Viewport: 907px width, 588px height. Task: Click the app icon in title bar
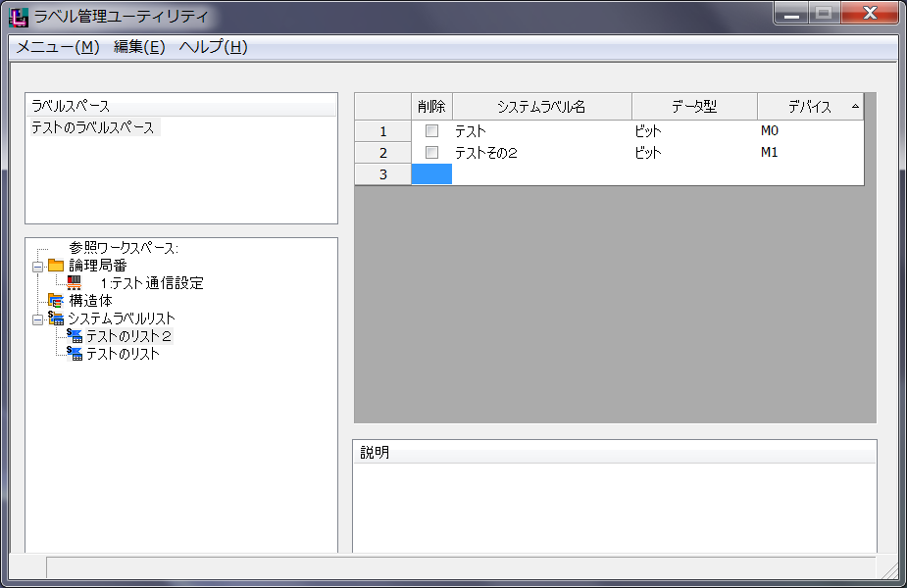tap(19, 17)
